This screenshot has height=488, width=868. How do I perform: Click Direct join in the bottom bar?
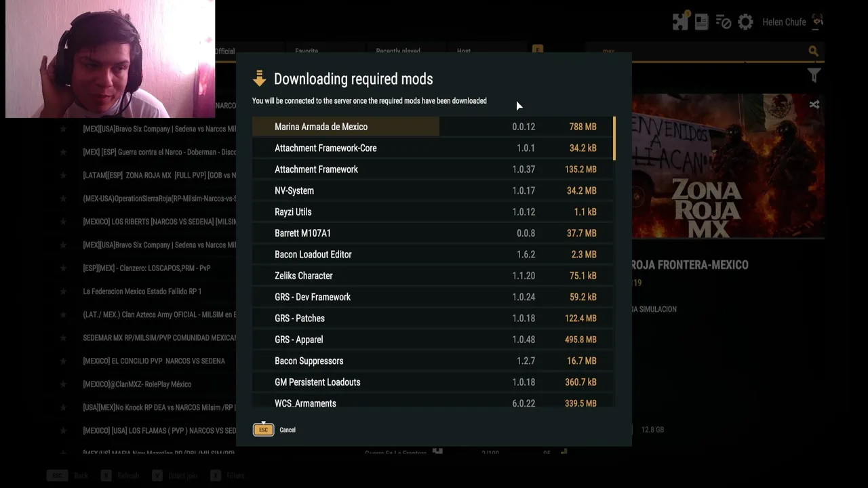(x=175, y=476)
